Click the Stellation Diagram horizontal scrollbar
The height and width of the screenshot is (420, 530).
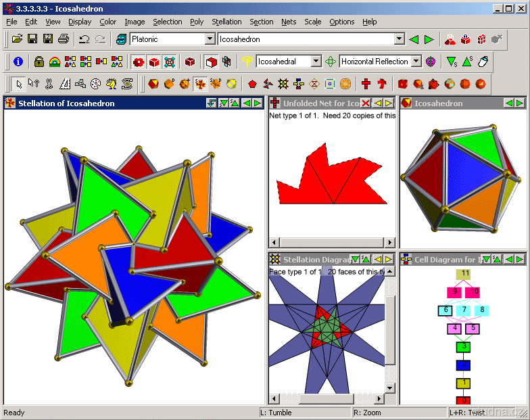(x=327, y=399)
